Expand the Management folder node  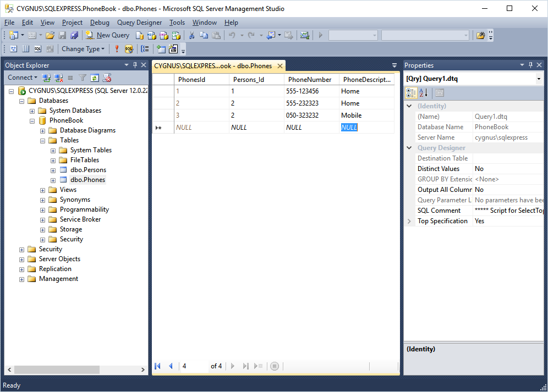click(21, 279)
